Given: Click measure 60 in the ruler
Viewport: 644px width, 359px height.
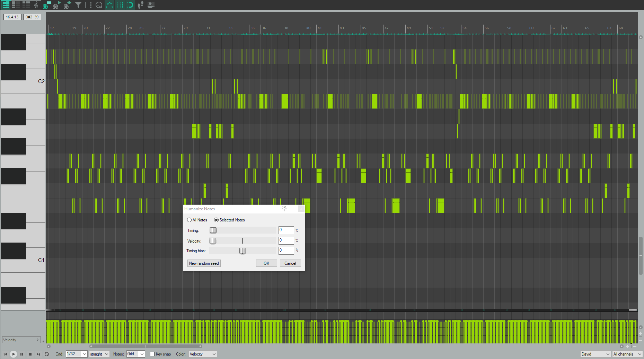Looking at the screenshot, I should pyautogui.click(x=531, y=28).
